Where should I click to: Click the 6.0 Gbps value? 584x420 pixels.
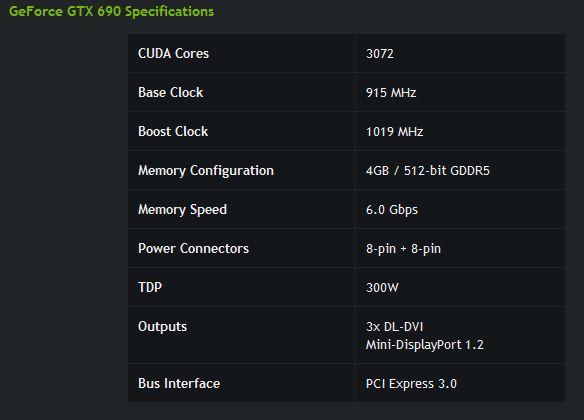pyautogui.click(x=391, y=210)
